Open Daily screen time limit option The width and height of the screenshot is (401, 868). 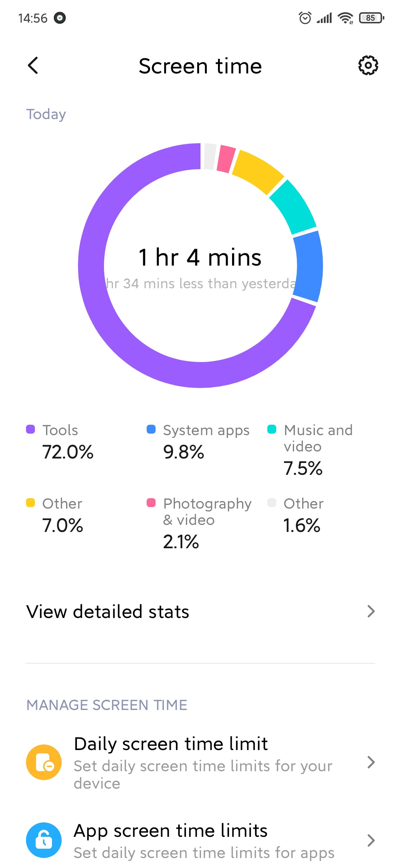(x=200, y=762)
